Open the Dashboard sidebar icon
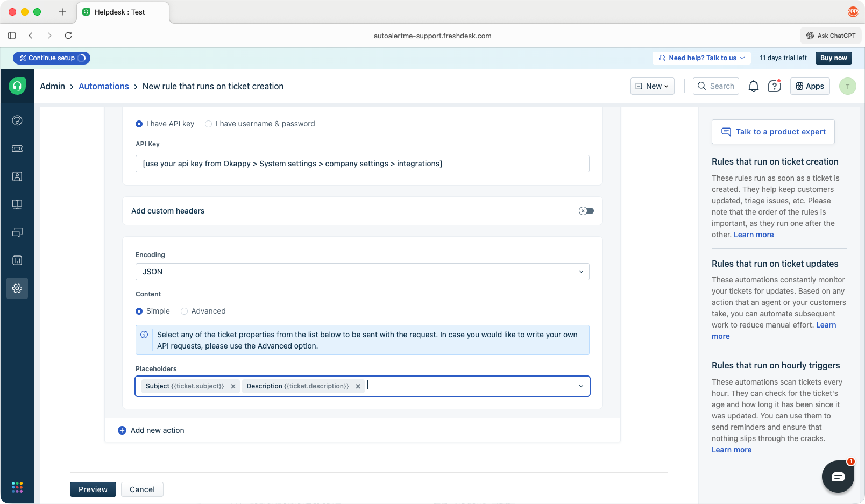This screenshot has width=865, height=504. click(x=17, y=120)
